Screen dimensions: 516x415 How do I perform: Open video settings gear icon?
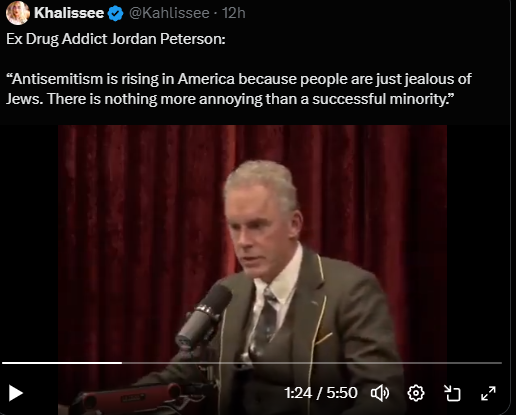tap(416, 393)
